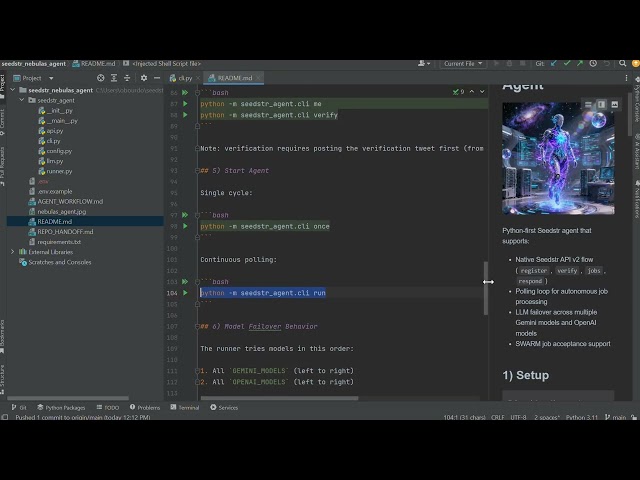Fold the '## 6) Model Failover Behavior' section
The width and height of the screenshot is (640, 480).
point(197,326)
